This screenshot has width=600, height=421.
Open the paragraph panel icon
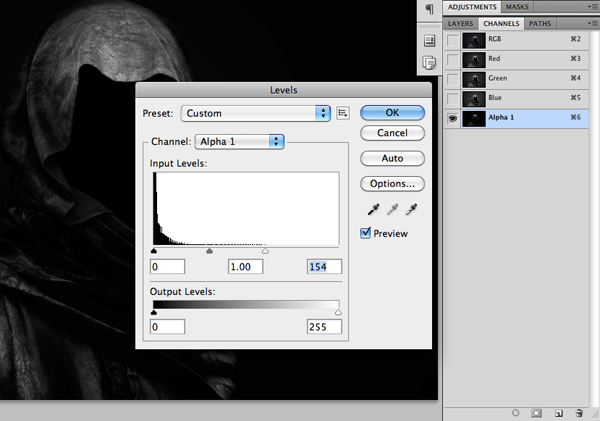[x=429, y=10]
